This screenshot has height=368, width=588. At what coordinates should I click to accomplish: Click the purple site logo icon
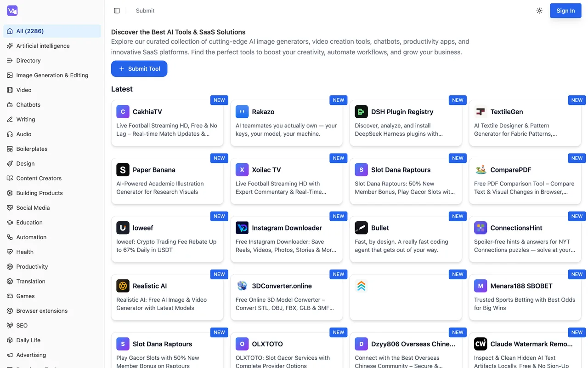[12, 11]
